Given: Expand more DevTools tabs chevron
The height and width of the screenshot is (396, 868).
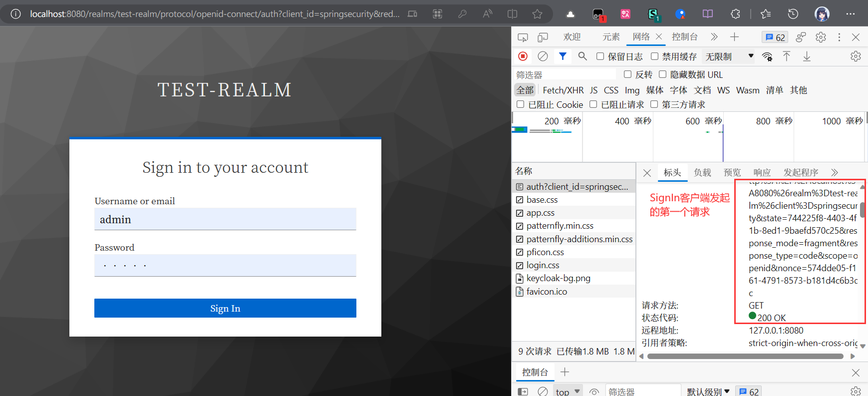Looking at the screenshot, I should [714, 37].
